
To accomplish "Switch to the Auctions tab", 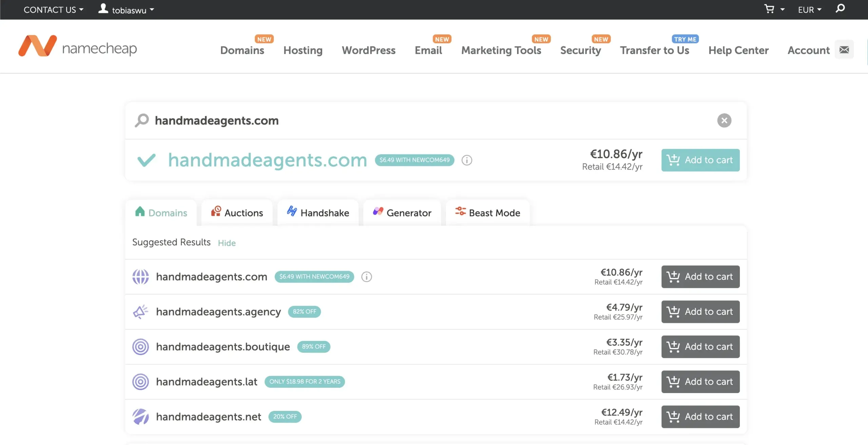I will (x=237, y=213).
